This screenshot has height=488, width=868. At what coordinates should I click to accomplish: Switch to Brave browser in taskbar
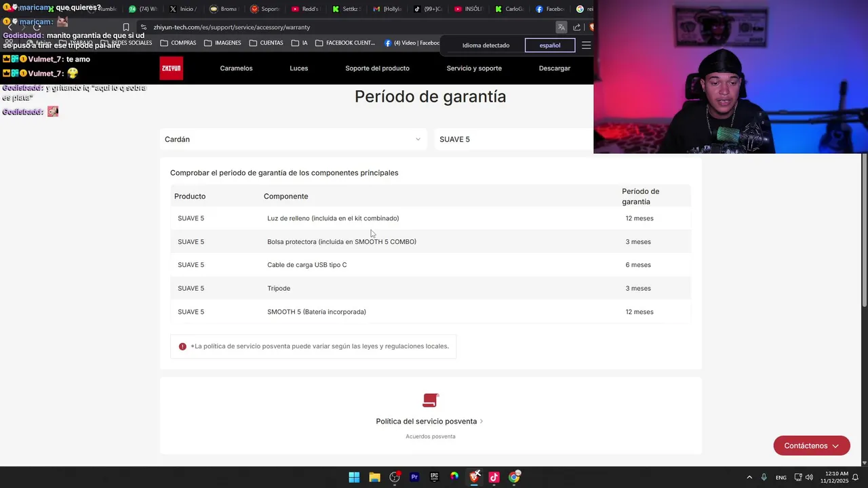tap(475, 477)
